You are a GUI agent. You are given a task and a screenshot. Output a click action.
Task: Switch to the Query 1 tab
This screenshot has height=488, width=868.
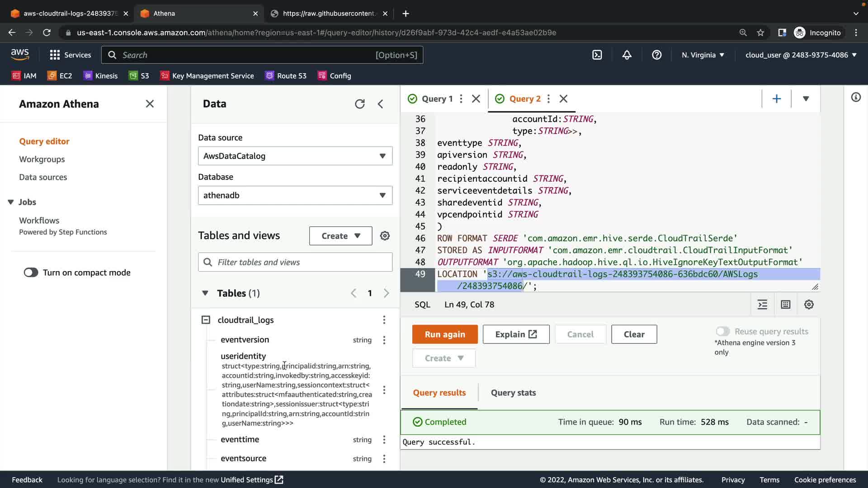(x=436, y=99)
